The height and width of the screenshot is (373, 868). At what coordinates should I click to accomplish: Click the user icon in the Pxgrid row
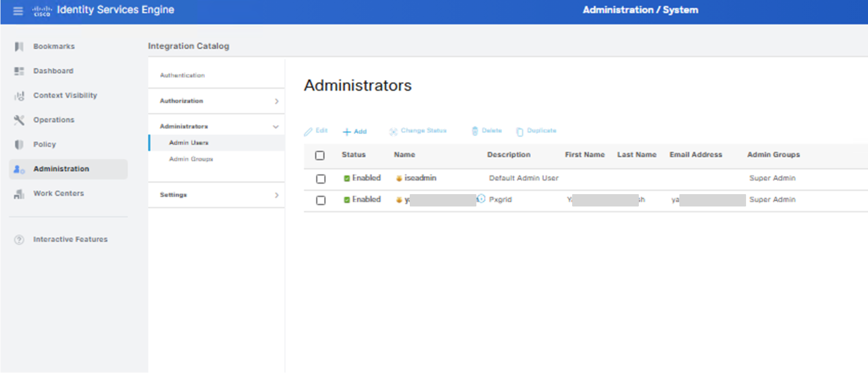tap(399, 200)
